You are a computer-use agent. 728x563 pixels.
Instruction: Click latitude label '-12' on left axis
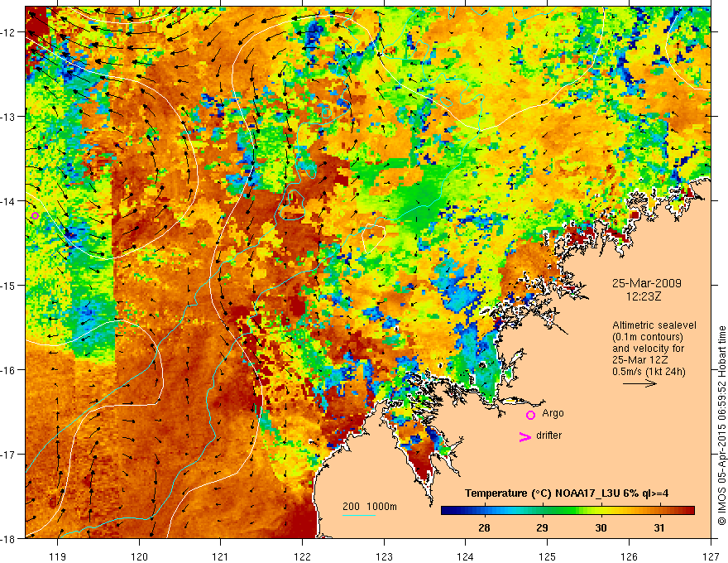8,32
